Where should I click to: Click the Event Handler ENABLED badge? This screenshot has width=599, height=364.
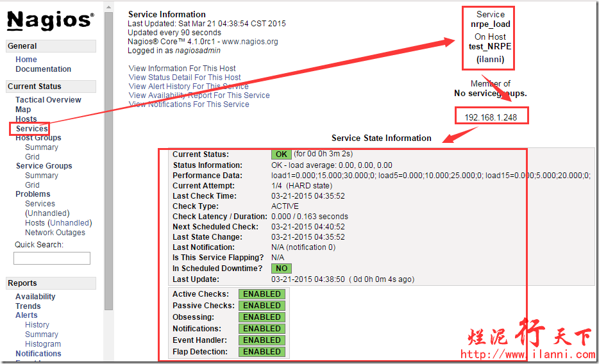(x=262, y=340)
